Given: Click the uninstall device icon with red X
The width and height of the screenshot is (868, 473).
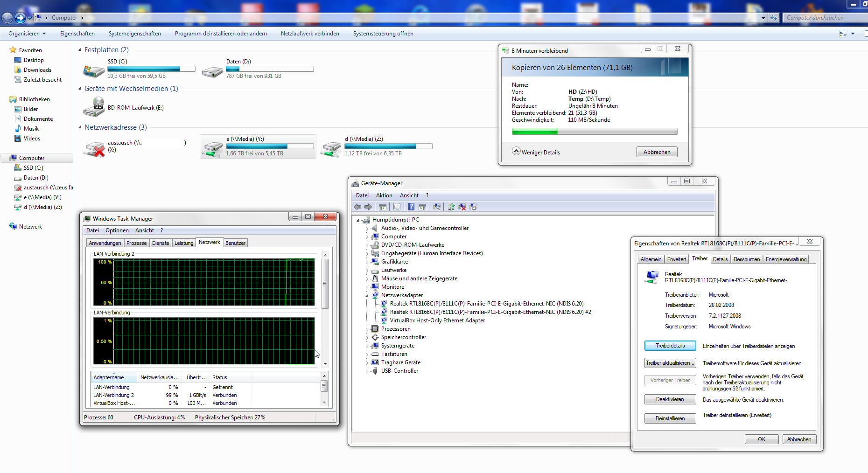Looking at the screenshot, I should click(462, 207).
